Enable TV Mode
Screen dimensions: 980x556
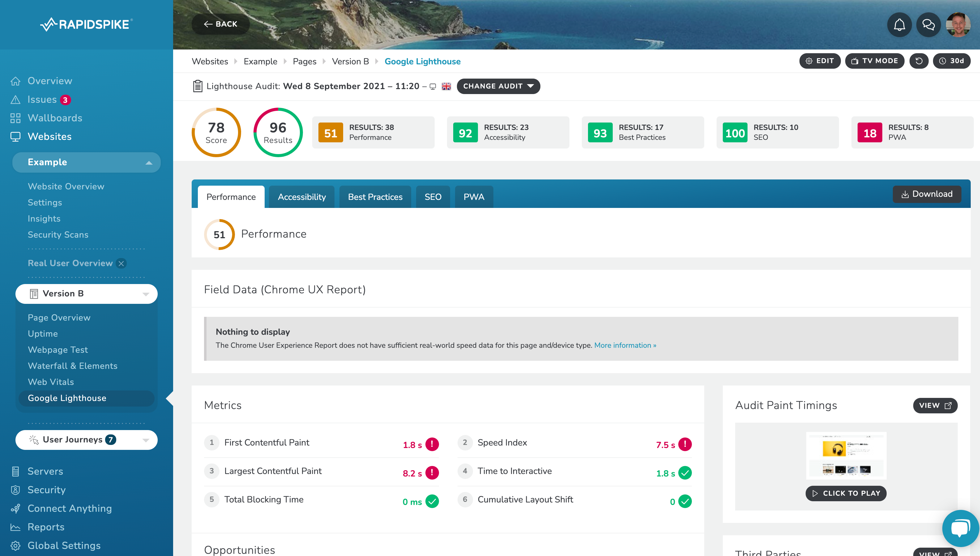click(x=875, y=61)
